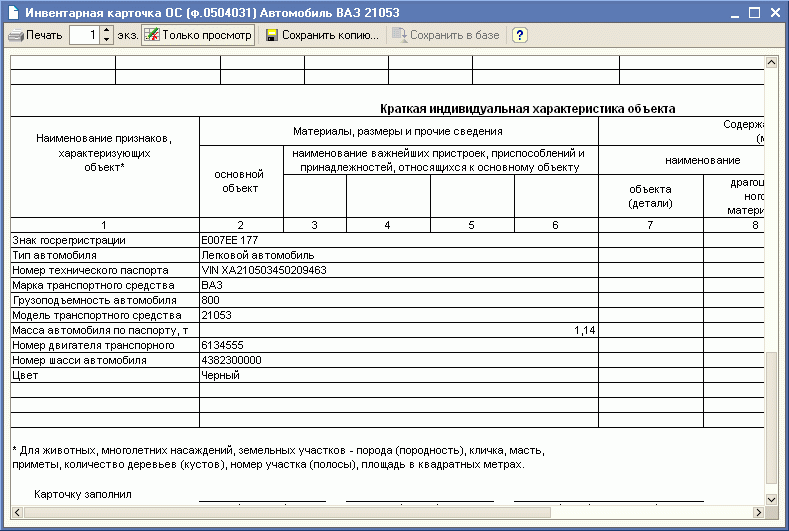Click the vertical scrollbar thumb
The height and width of the screenshot is (531, 789).
[771, 418]
